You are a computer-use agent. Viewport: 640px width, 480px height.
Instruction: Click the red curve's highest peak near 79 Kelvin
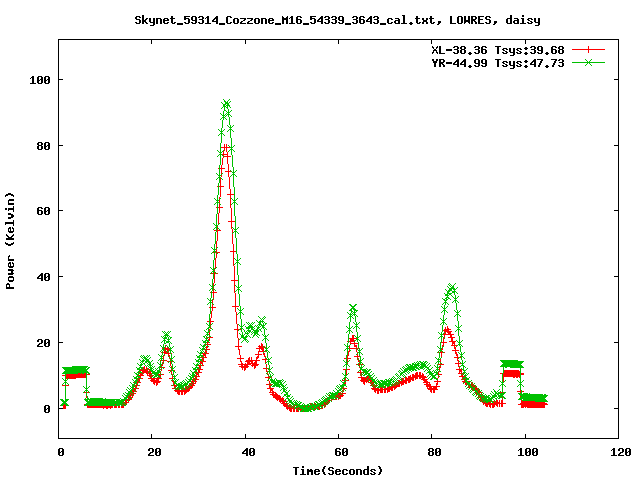tap(225, 147)
